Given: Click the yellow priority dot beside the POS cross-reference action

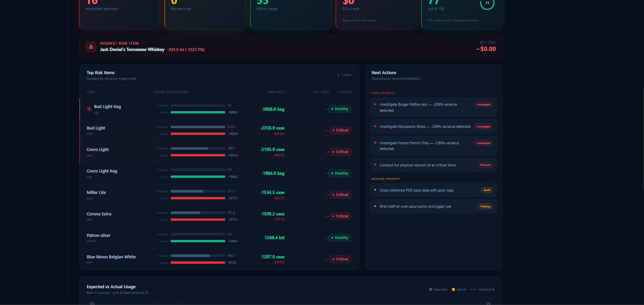Looking at the screenshot, I should pyautogui.click(x=375, y=190).
